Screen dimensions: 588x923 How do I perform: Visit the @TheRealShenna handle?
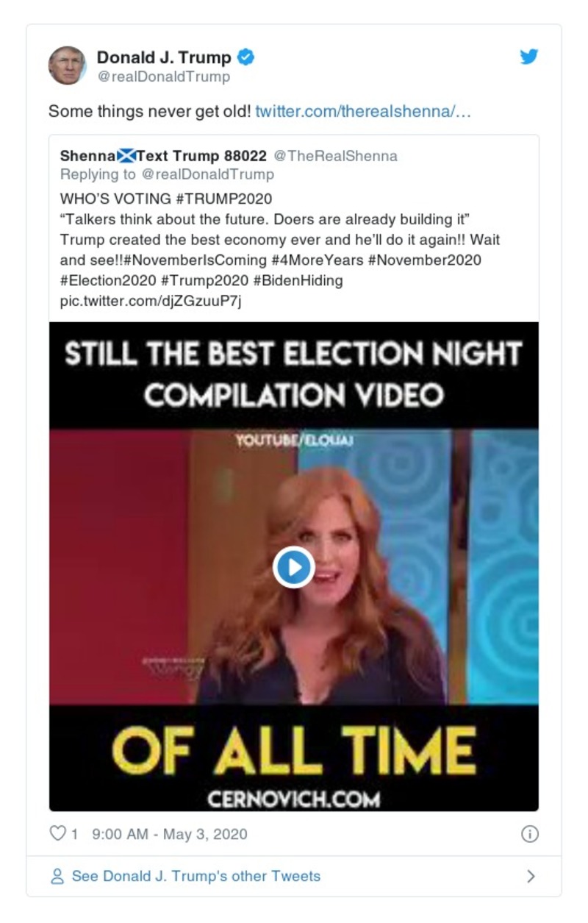pos(335,156)
